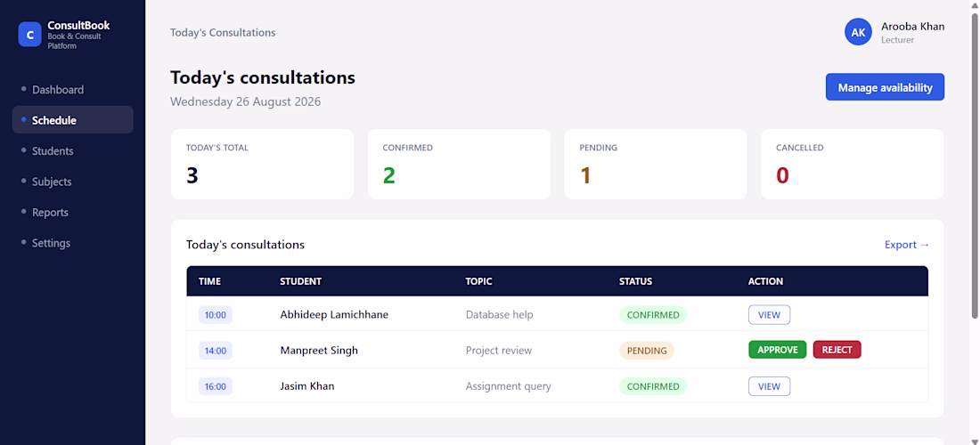Click the ConsultBook logo icon

(x=29, y=35)
